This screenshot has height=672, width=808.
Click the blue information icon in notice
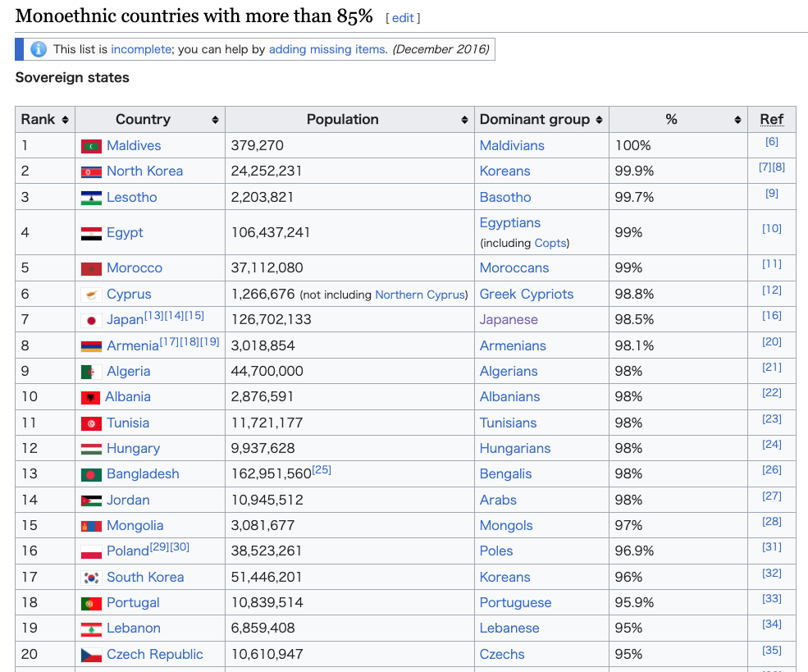[x=38, y=49]
